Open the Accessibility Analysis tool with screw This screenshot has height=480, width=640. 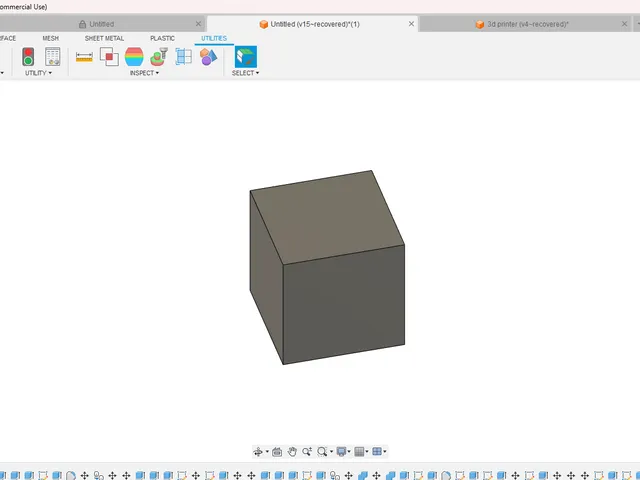click(x=159, y=57)
